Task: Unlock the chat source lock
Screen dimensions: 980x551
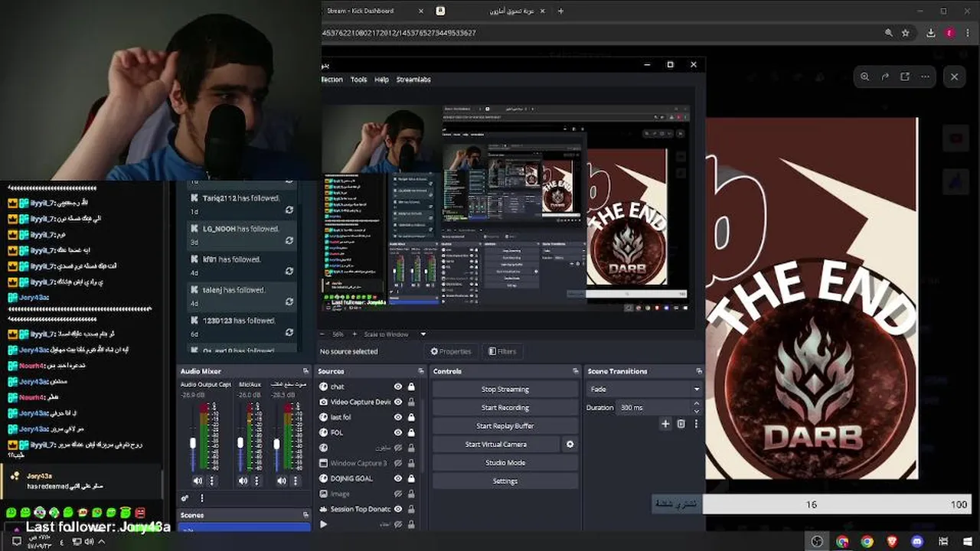Action: point(411,386)
